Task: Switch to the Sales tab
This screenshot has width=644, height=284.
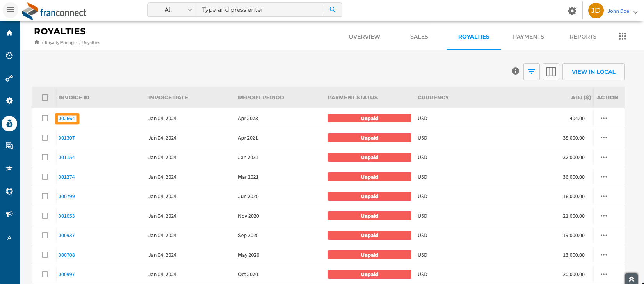Action: tap(419, 37)
